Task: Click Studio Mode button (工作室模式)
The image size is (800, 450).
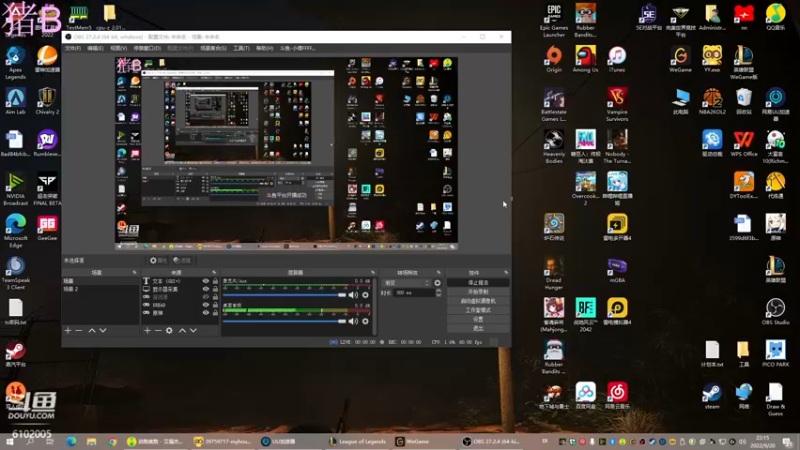Action: pyautogui.click(x=478, y=310)
